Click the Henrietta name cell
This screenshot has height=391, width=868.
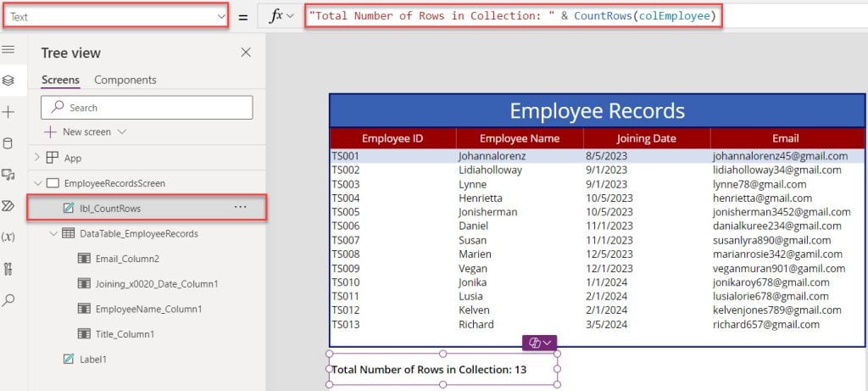click(x=481, y=198)
